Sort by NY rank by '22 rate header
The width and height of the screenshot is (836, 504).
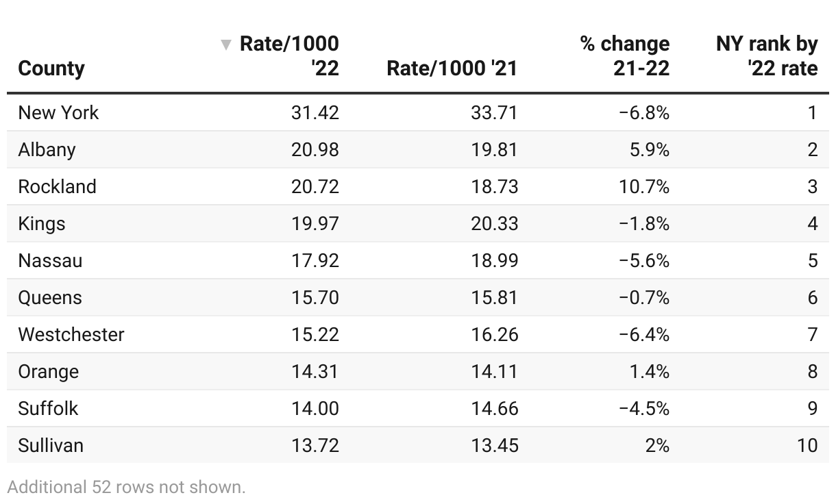(766, 56)
